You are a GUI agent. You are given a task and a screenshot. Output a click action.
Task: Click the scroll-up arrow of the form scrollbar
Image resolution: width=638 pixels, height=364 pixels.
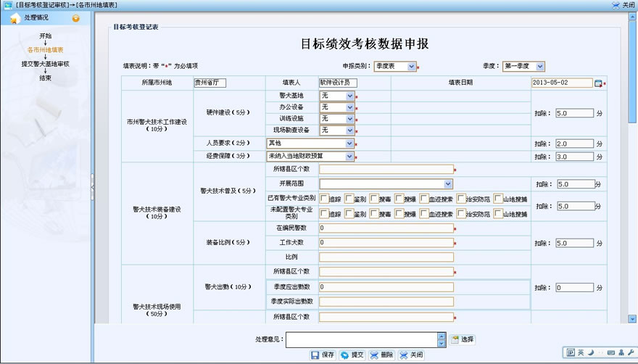632,16
